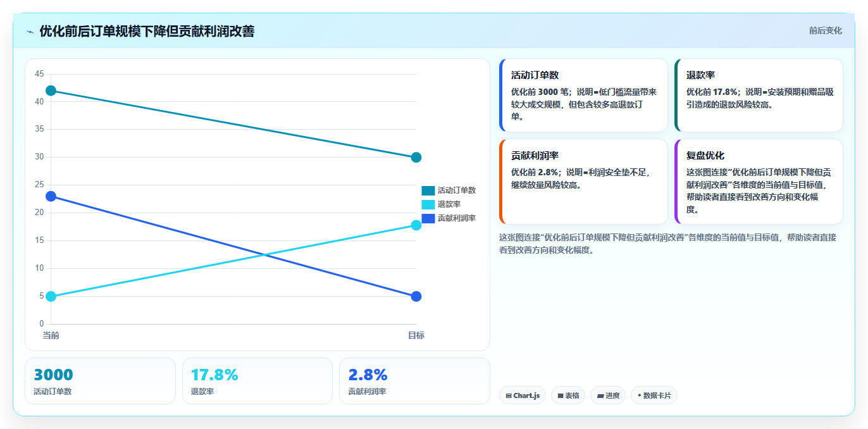Click the 退款率 data point at 目标
The width and height of the screenshot is (868, 429).
coord(416,225)
